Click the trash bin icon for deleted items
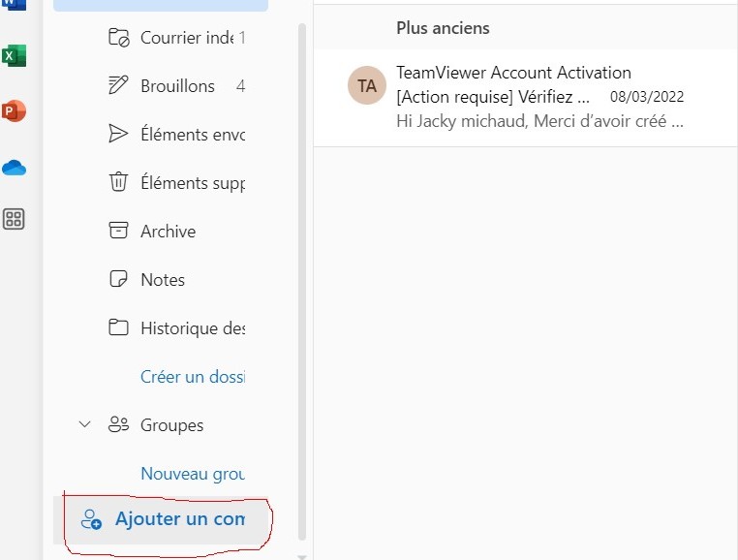This screenshot has height=560, width=738. coord(118,182)
